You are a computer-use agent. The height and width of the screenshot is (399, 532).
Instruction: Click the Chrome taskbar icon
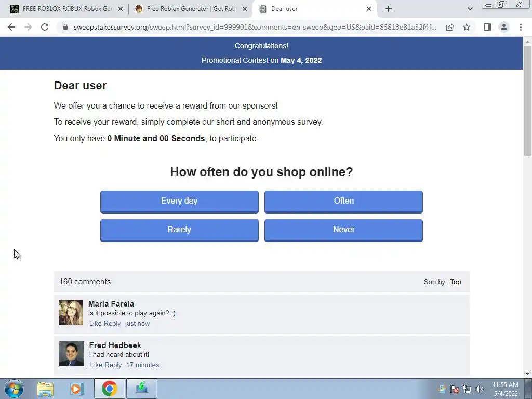coord(109,389)
